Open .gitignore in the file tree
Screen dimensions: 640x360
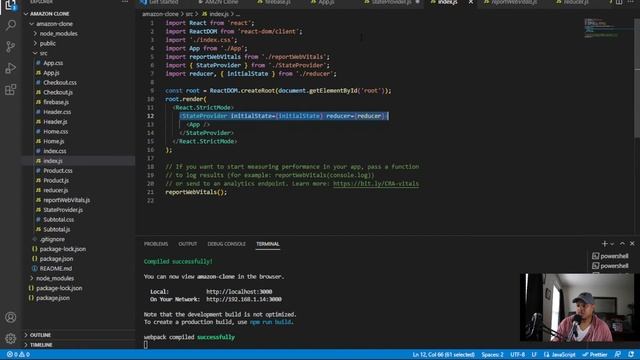(x=52, y=239)
